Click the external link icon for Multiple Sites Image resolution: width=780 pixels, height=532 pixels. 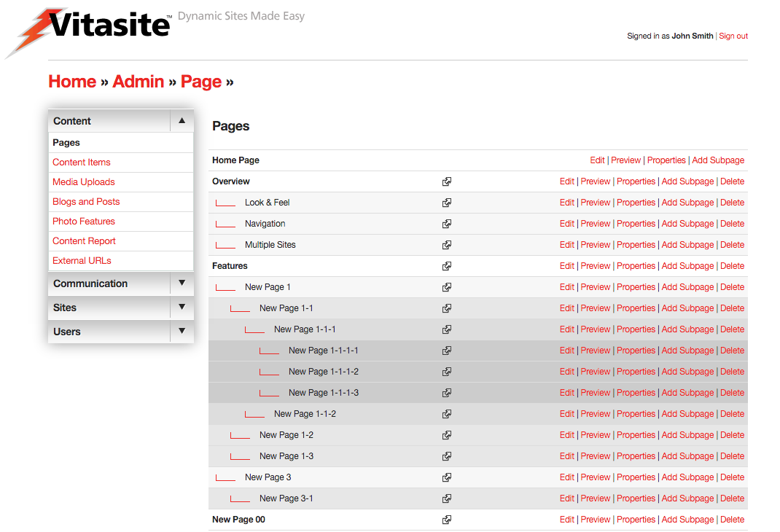[x=447, y=245]
